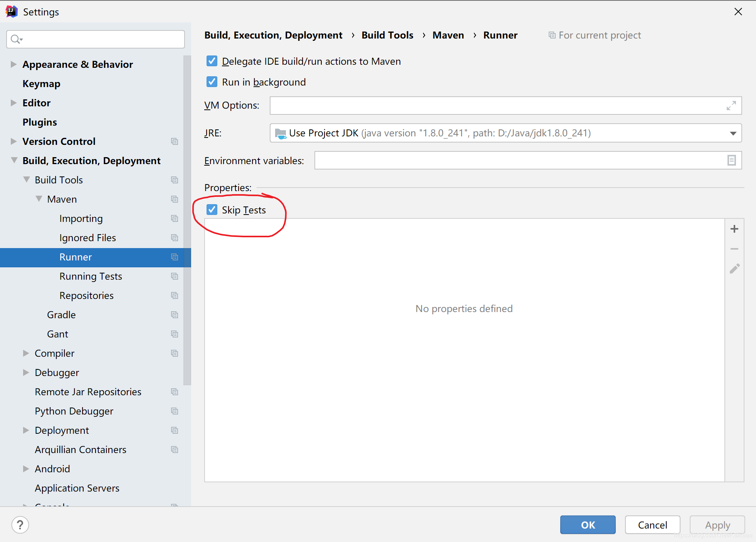Click the Cancel button

tap(652, 525)
